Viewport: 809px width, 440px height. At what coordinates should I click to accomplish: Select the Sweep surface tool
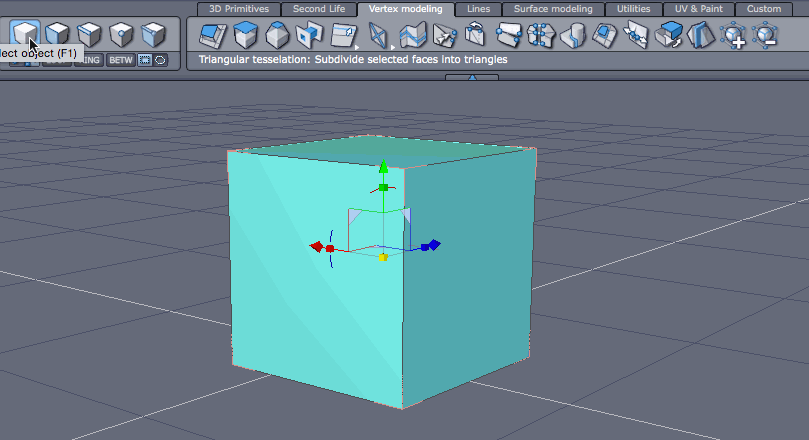pyautogui.click(x=343, y=35)
